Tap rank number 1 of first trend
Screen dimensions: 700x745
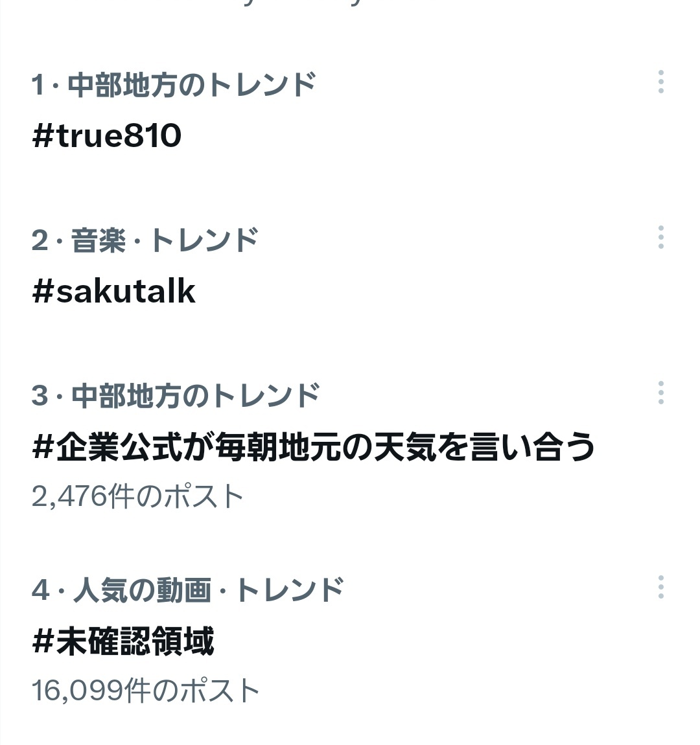click(x=38, y=85)
